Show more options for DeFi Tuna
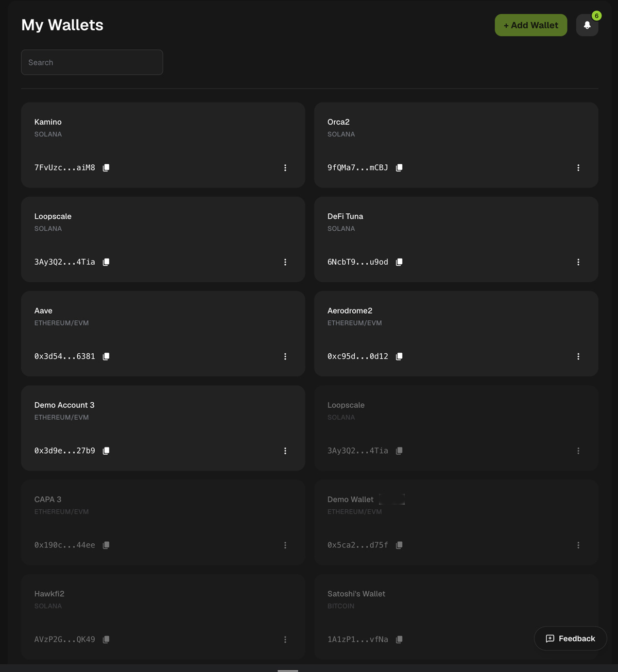The height and width of the screenshot is (672, 618). coord(578,262)
